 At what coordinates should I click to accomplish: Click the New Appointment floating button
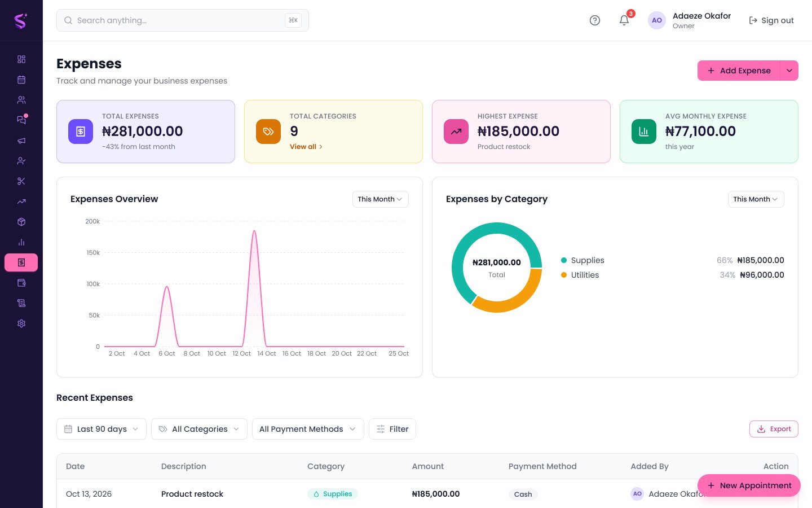point(749,485)
